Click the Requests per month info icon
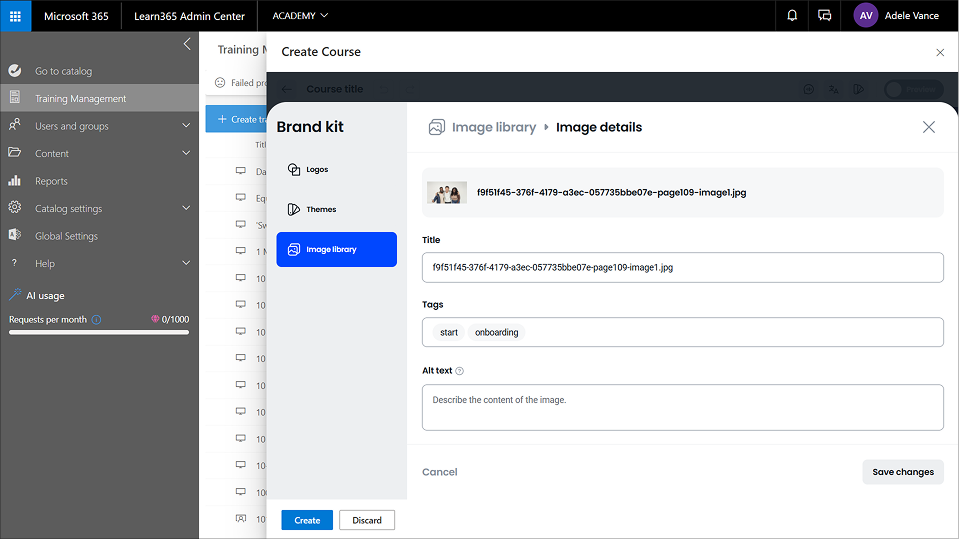Screen dimensions: 959x539 point(97,320)
